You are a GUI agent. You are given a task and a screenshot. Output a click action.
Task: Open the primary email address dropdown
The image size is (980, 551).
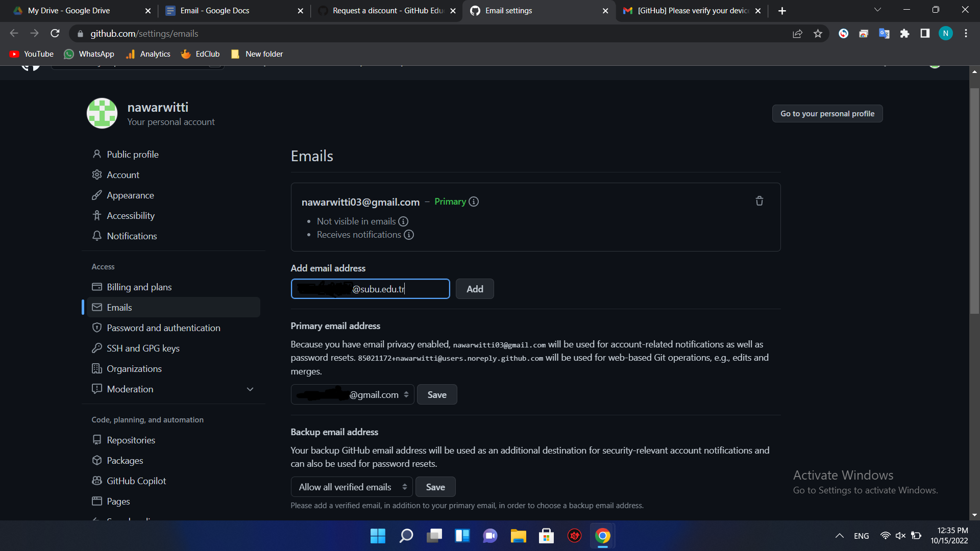[x=352, y=394]
